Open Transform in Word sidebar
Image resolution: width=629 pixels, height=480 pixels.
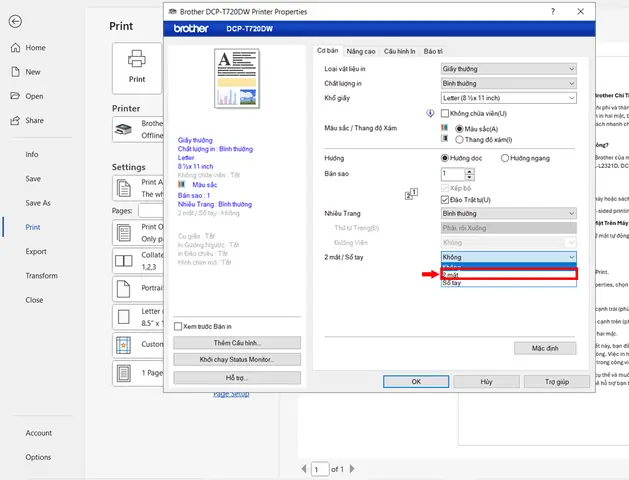pos(41,276)
